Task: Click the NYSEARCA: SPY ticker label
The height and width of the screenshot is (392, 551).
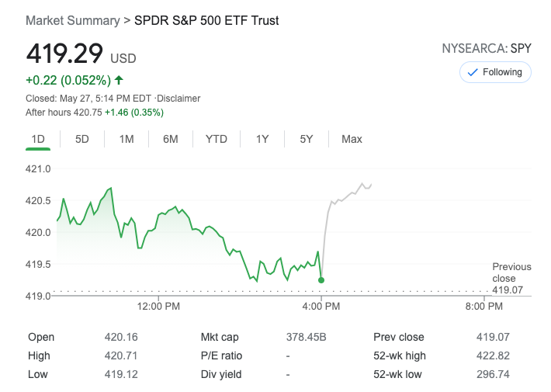Action: click(487, 48)
